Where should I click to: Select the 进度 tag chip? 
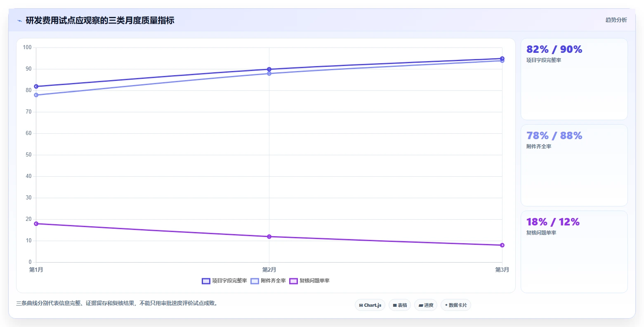point(426,305)
